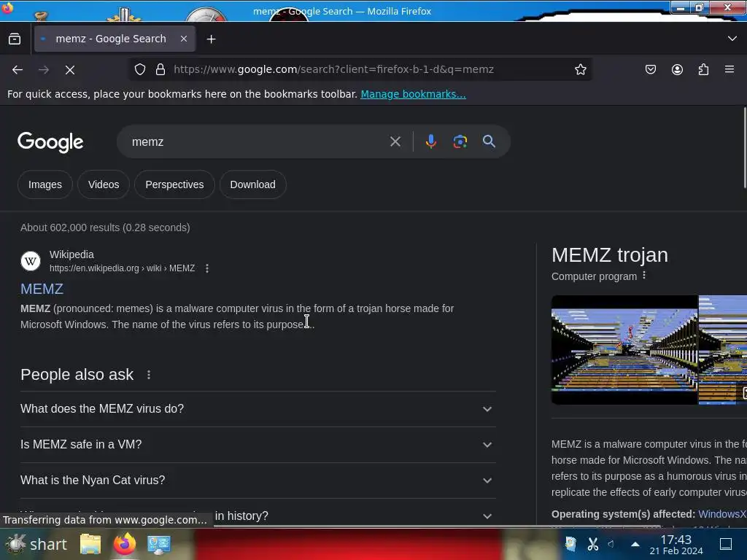Go to Google home via logo
This screenshot has height=560, width=747.
point(50,142)
